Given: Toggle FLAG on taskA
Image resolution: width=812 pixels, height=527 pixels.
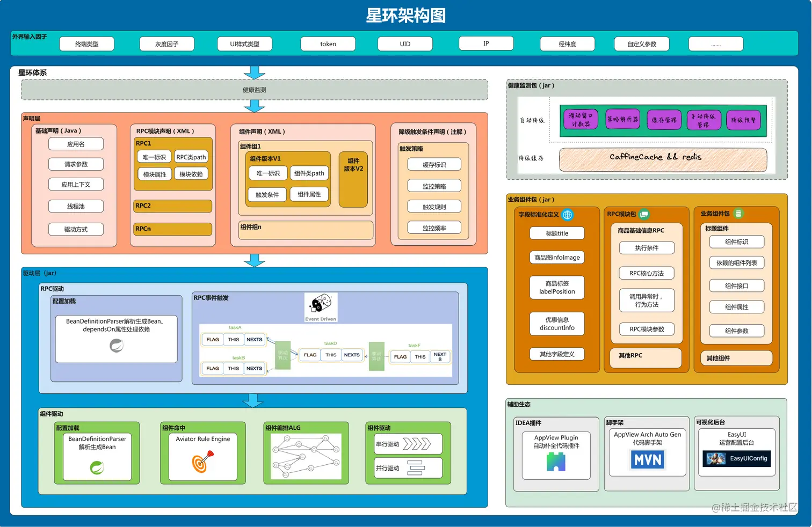Looking at the screenshot, I should pyautogui.click(x=212, y=339).
